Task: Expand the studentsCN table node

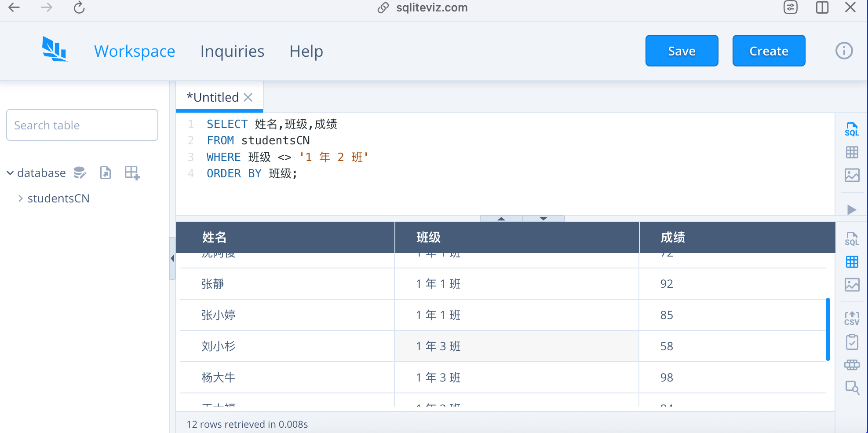Action: (20, 198)
